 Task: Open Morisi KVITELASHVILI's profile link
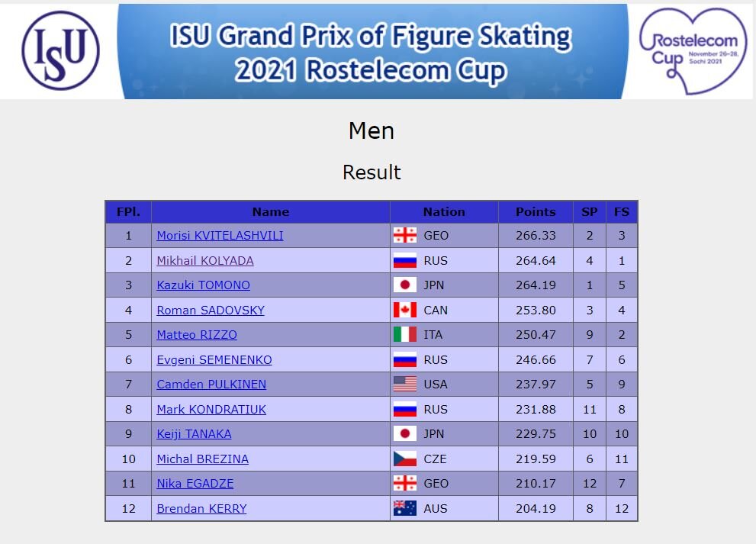220,236
